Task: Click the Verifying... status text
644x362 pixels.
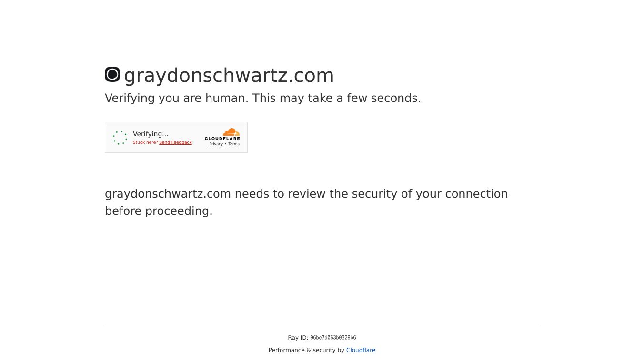Action: coord(151,134)
